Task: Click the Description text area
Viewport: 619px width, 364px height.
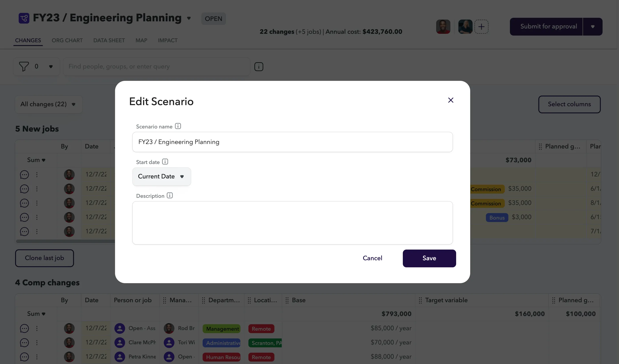Action: click(x=292, y=223)
